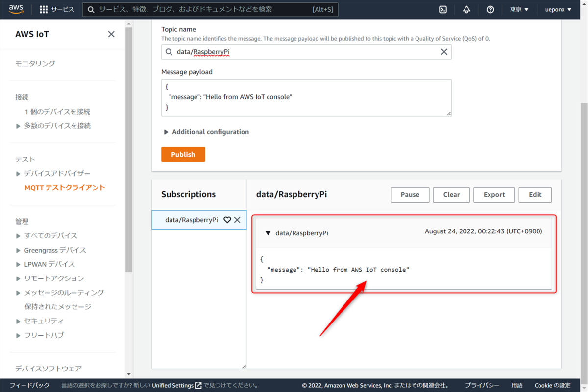Image resolution: width=588 pixels, height=392 pixels.
Task: Open Cookie の設定 in footer
Action: (x=552, y=385)
